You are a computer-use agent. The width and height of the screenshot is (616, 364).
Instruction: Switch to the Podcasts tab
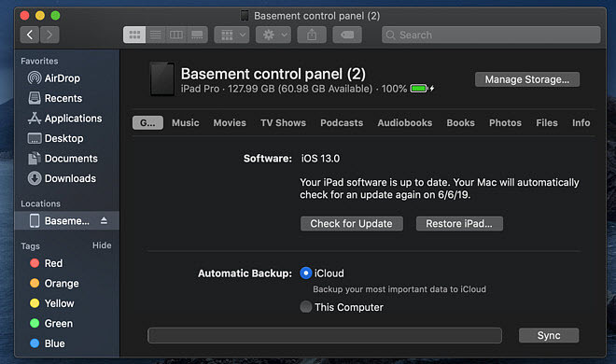coord(342,123)
